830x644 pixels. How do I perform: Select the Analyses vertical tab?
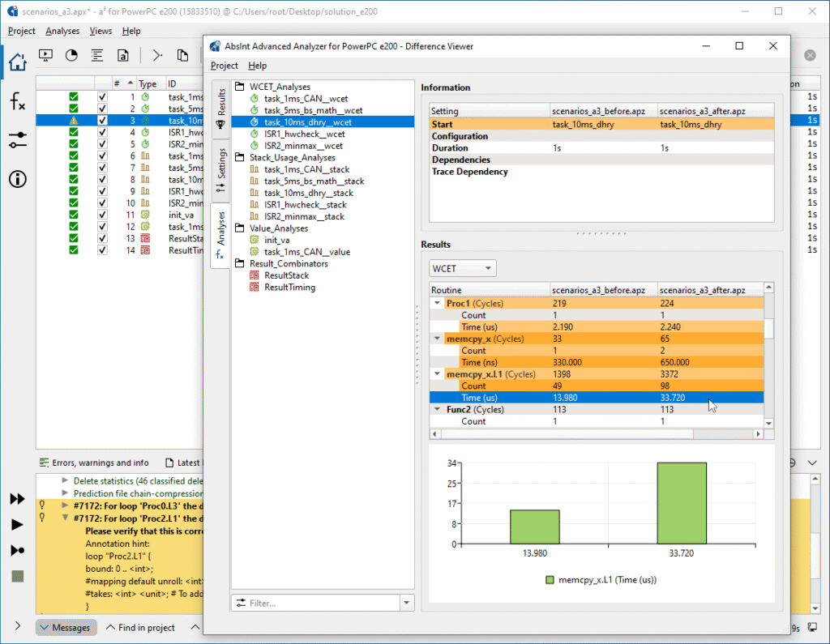[220, 235]
